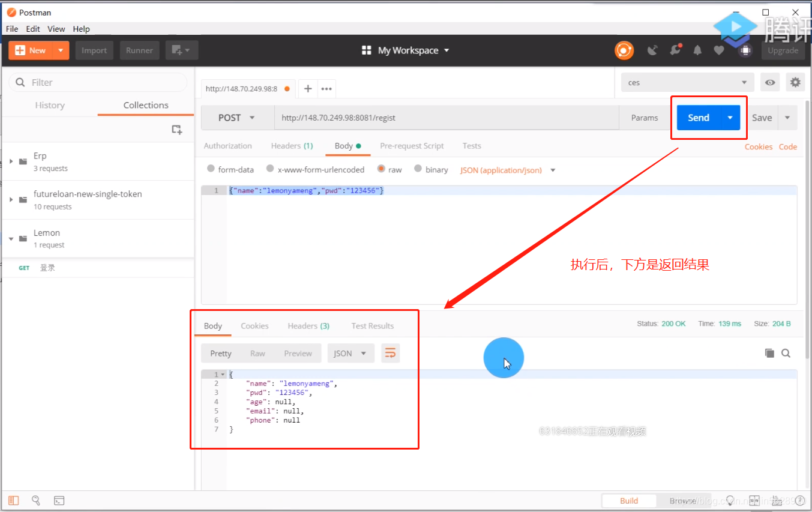
Task: Click the request URL field
Action: (x=447, y=118)
